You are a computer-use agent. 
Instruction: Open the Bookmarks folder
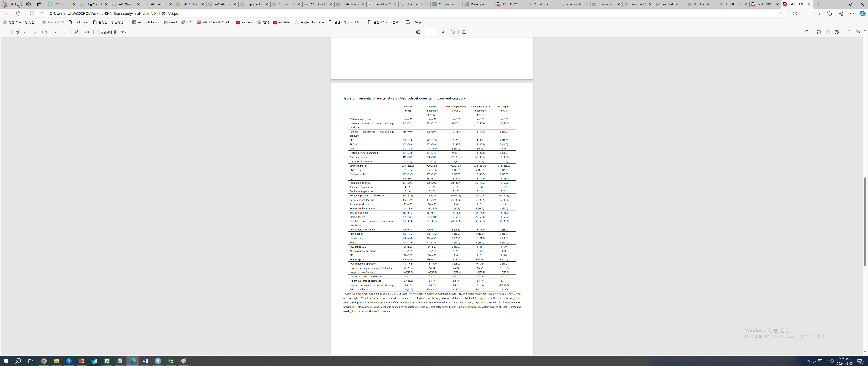(x=78, y=22)
